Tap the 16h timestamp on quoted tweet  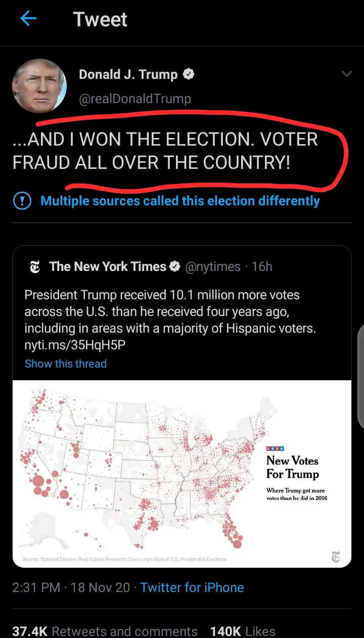pos(262,266)
